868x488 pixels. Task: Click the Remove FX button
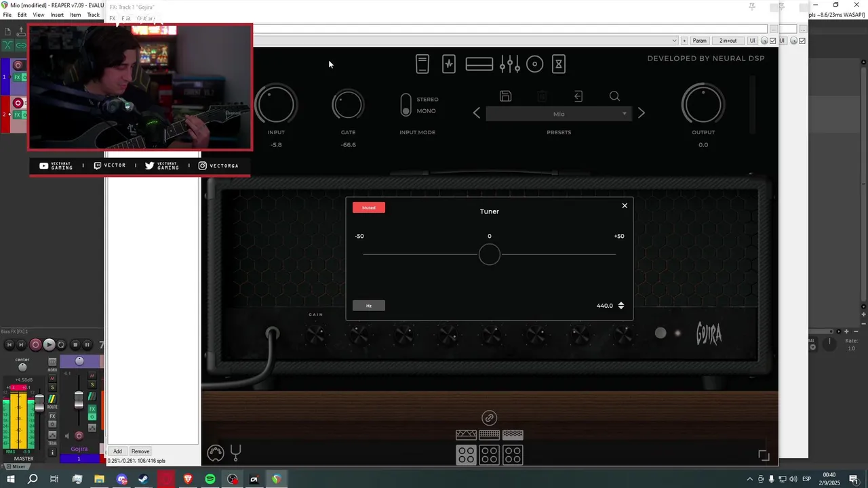(x=140, y=451)
